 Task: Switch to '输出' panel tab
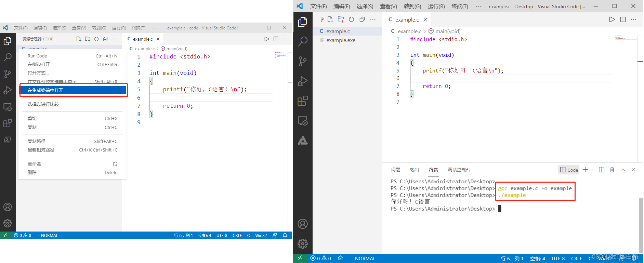(415, 170)
